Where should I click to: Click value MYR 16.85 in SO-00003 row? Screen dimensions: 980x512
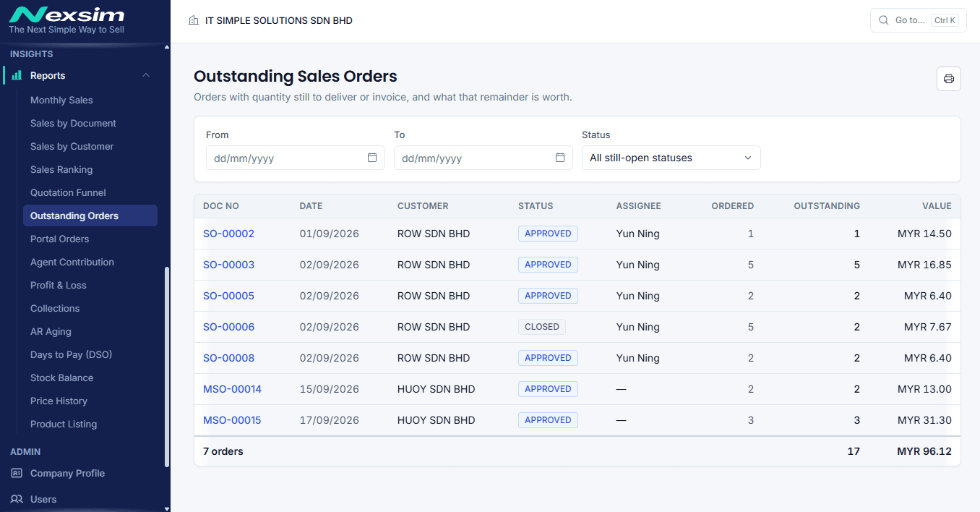[924, 265]
